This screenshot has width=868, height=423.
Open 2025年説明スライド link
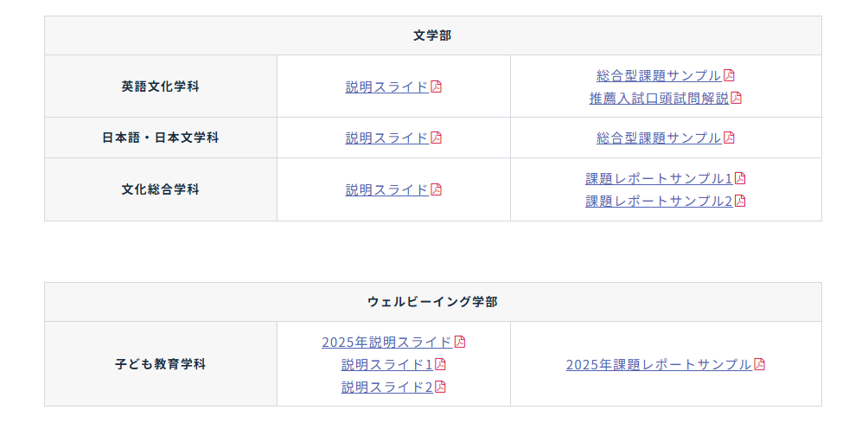pyautogui.click(x=387, y=343)
